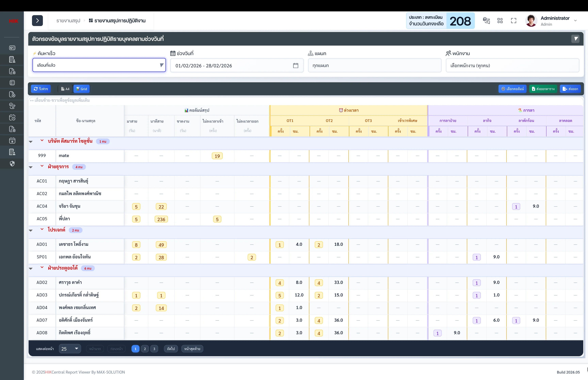Screen dimensions: 588x380
Task: Click the license remaining days 208 badge
Action: click(x=460, y=21)
